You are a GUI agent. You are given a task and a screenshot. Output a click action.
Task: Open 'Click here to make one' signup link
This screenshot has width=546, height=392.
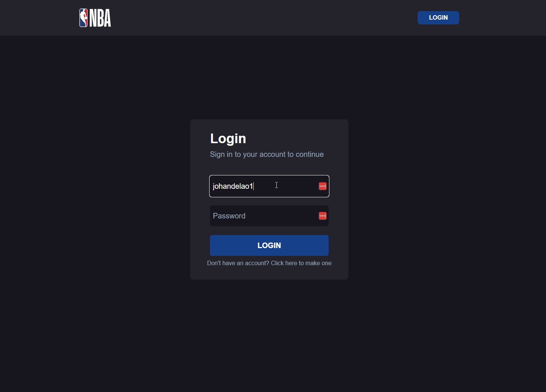[301, 263]
